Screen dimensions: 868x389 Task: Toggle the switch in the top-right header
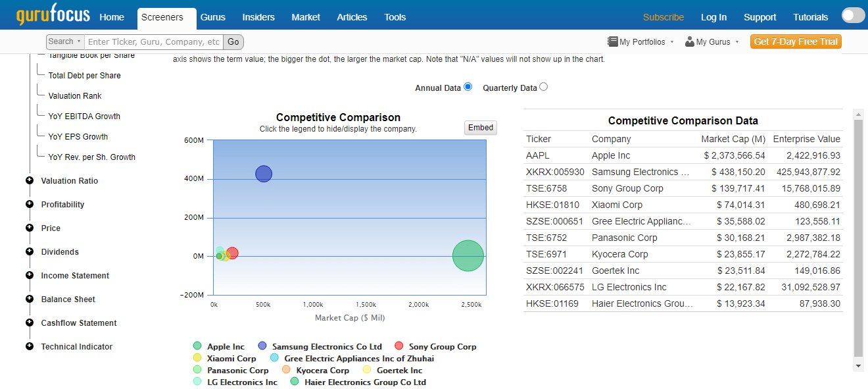pos(853,16)
